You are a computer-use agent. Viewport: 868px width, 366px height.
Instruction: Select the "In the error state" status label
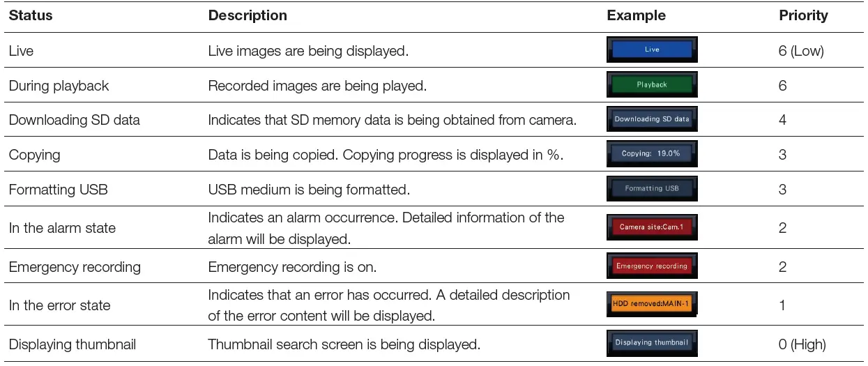pyautogui.click(x=59, y=305)
